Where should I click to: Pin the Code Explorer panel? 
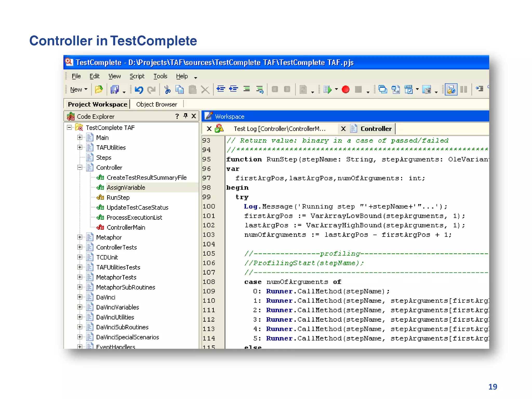(x=185, y=116)
